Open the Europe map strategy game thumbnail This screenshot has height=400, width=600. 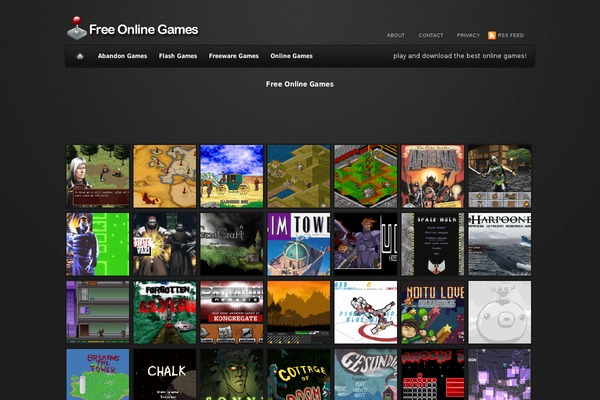(x=165, y=176)
